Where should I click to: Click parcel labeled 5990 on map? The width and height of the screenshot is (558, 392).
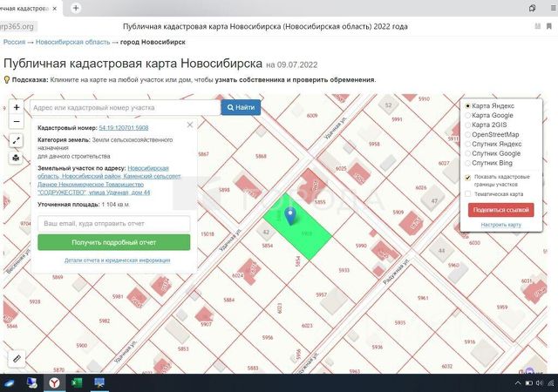click(361, 246)
